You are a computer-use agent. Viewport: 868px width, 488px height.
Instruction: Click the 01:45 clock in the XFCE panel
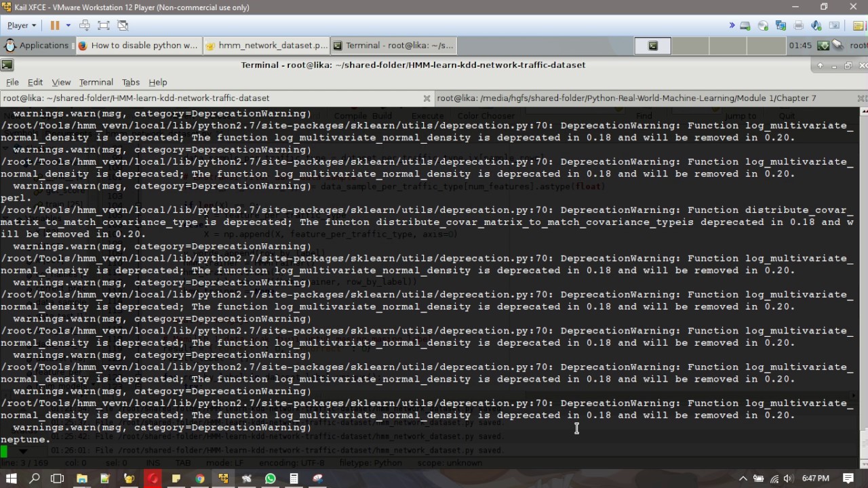coord(800,45)
